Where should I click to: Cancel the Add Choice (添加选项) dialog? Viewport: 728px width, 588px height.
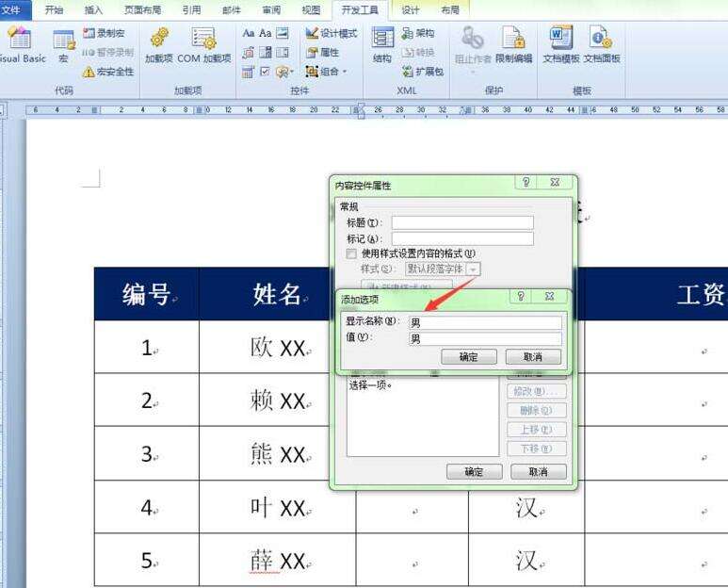coord(533,357)
